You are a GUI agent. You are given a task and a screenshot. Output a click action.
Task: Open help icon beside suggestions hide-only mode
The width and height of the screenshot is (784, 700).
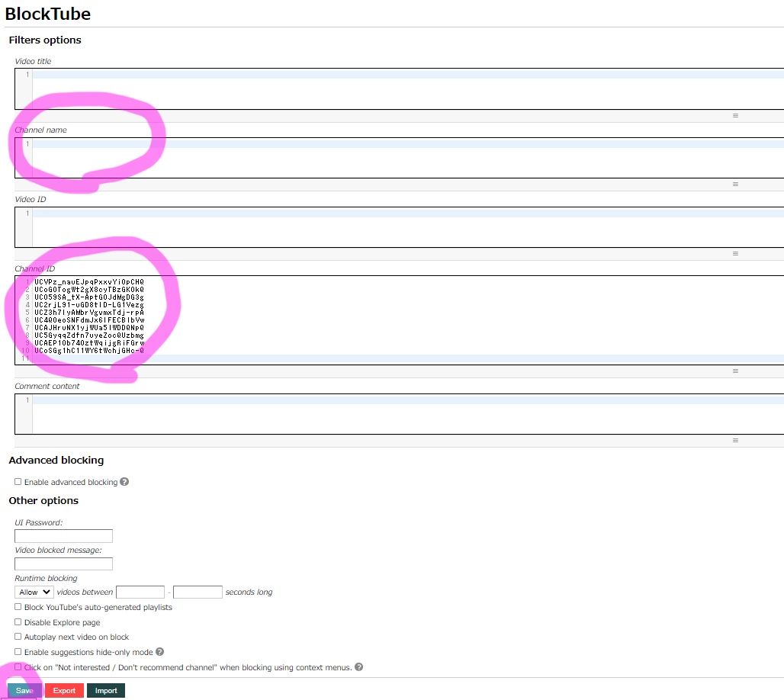159,651
